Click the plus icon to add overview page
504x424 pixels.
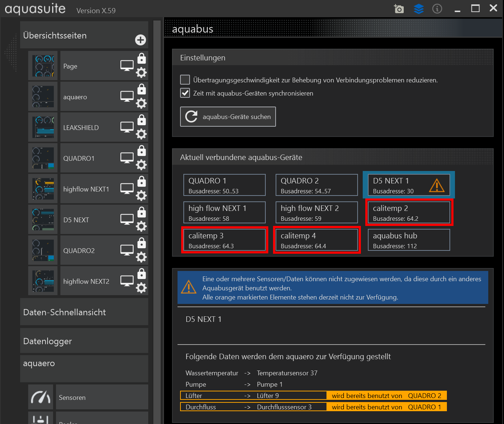[141, 40]
